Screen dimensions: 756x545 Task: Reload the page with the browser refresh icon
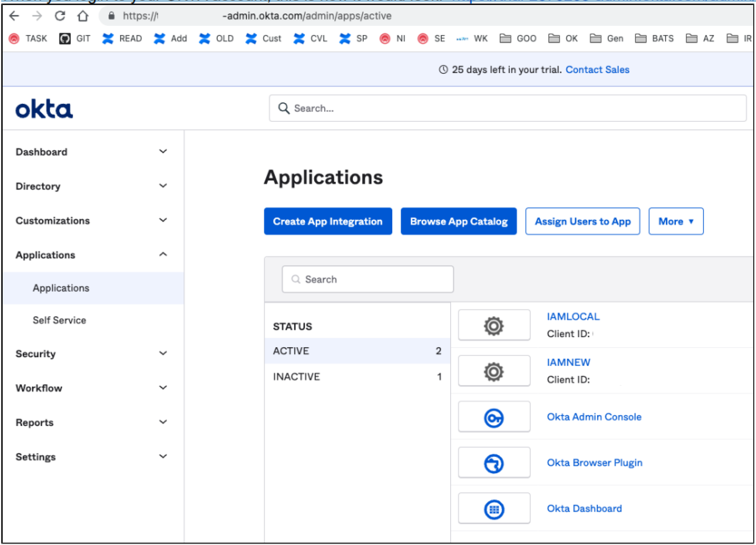(x=60, y=16)
